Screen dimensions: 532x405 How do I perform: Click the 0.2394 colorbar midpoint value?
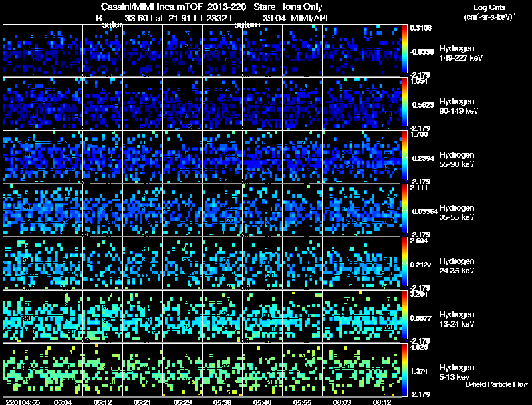coord(423,158)
